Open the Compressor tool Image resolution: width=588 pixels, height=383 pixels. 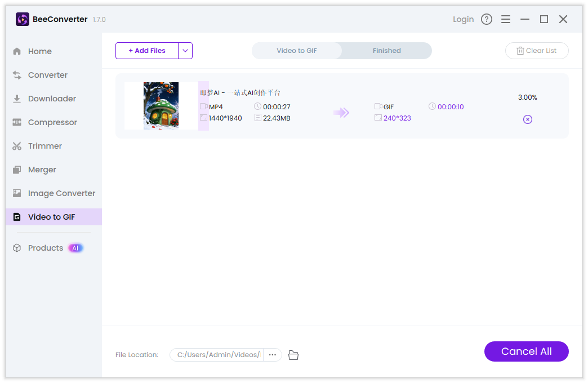pyautogui.click(x=52, y=122)
